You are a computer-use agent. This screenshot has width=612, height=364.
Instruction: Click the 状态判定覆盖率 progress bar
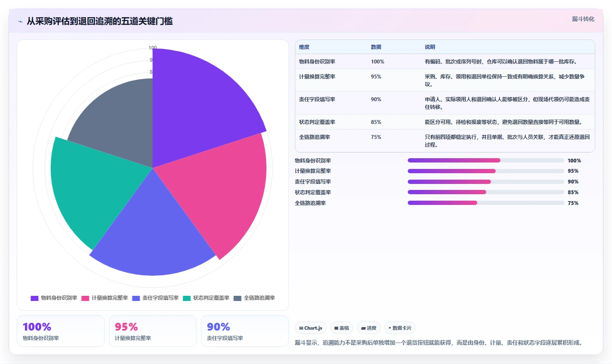click(x=486, y=192)
